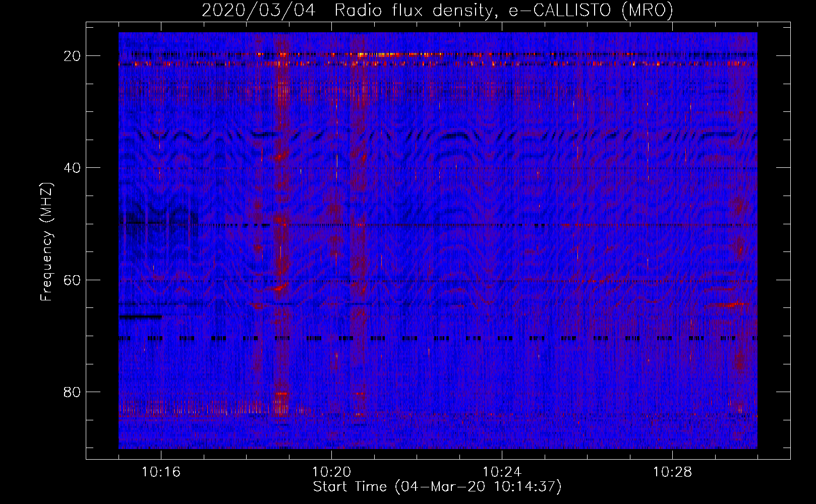The image size is (816, 504).
Task: Click the plot title 'Radio flux density, e-CALLISTO (MRO)'
Action: point(504,10)
